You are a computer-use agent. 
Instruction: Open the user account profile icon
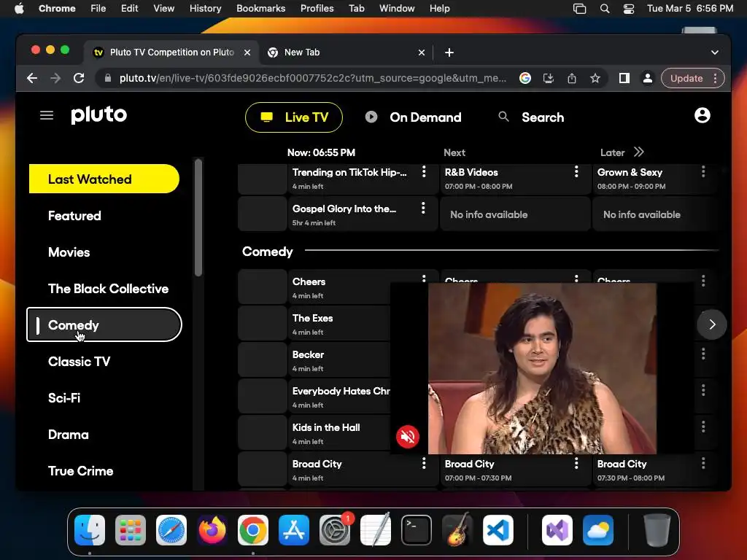click(702, 115)
